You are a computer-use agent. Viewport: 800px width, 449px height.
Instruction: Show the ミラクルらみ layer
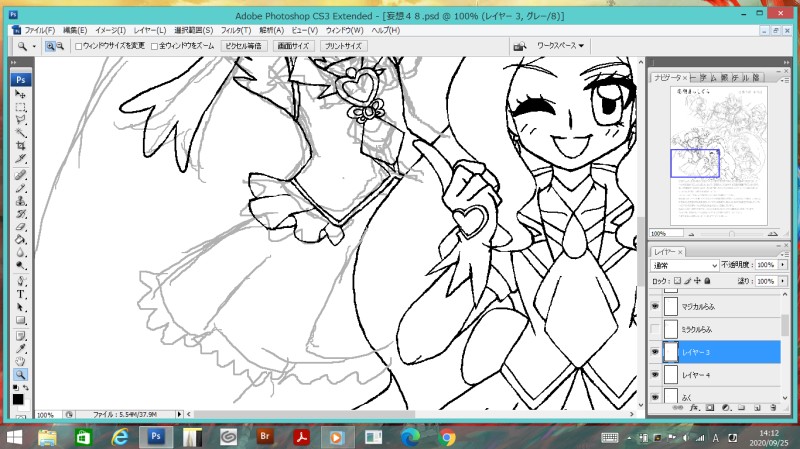pyautogui.click(x=655, y=329)
